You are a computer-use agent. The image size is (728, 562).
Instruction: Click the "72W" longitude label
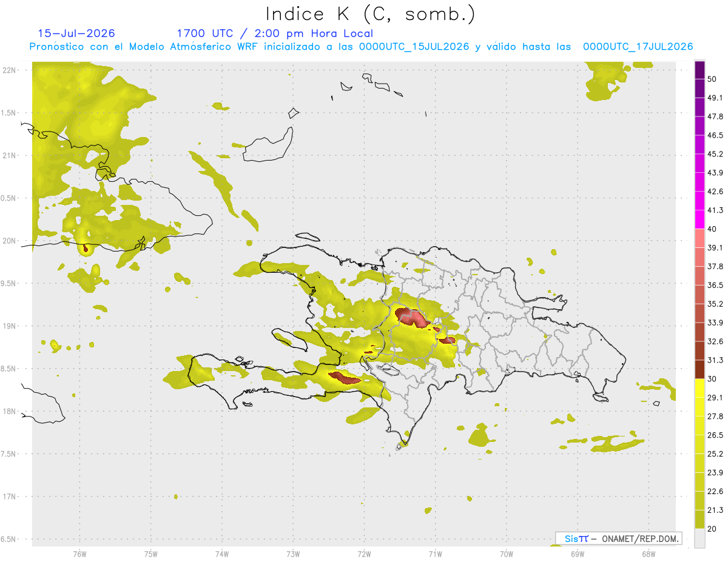(x=364, y=554)
